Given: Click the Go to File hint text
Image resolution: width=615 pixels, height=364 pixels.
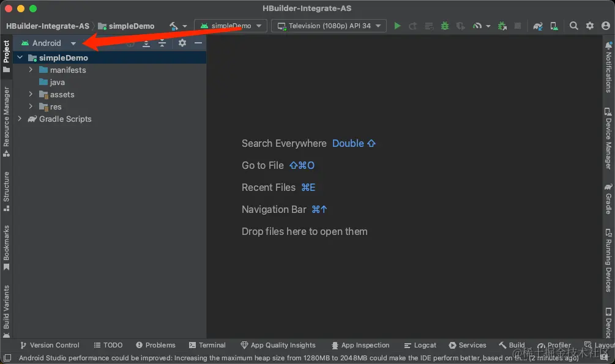Looking at the screenshot, I should pos(263,165).
